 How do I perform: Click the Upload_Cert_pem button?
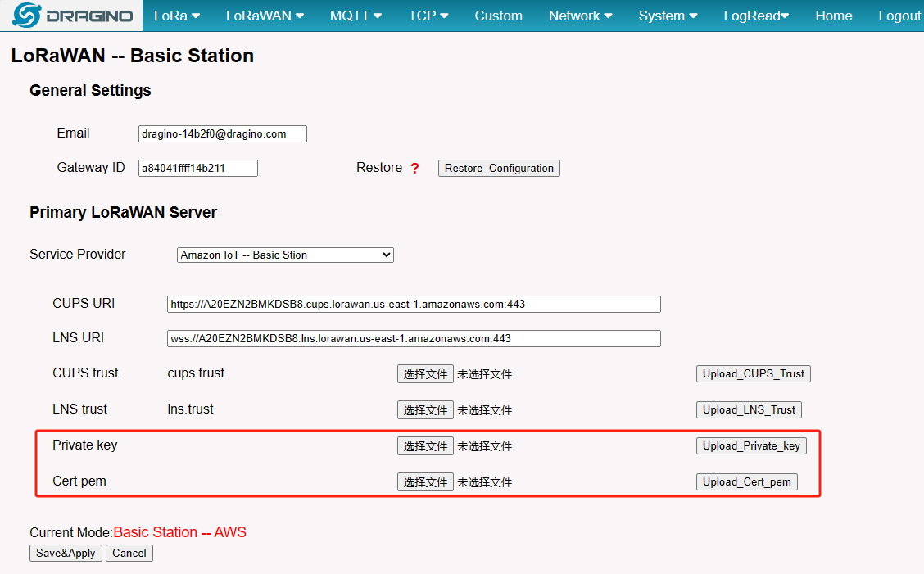[746, 482]
